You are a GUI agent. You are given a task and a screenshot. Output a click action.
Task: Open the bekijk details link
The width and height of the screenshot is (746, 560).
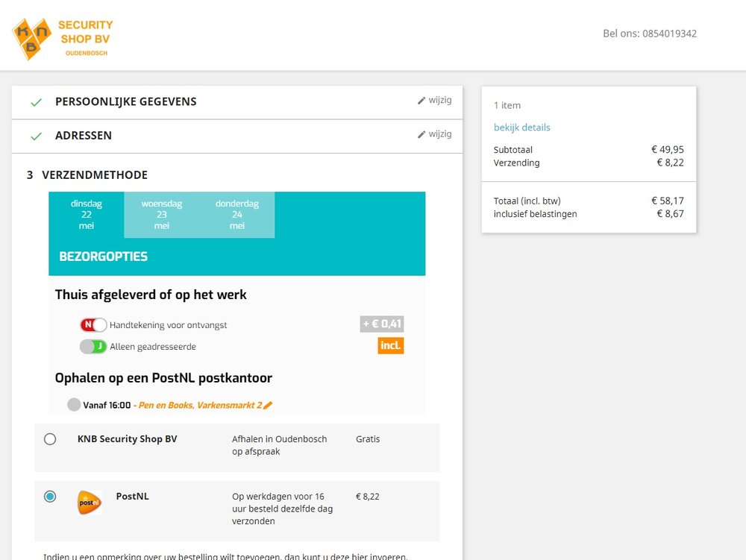point(521,127)
